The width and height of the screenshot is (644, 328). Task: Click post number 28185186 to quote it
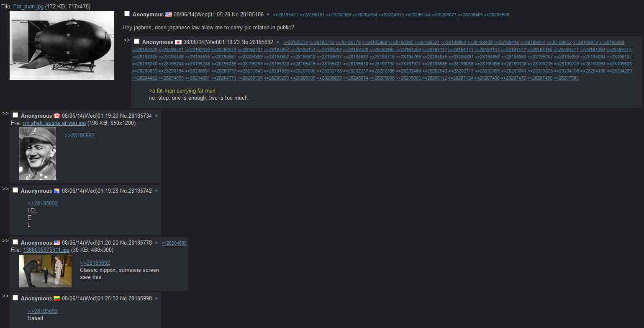click(x=252, y=15)
